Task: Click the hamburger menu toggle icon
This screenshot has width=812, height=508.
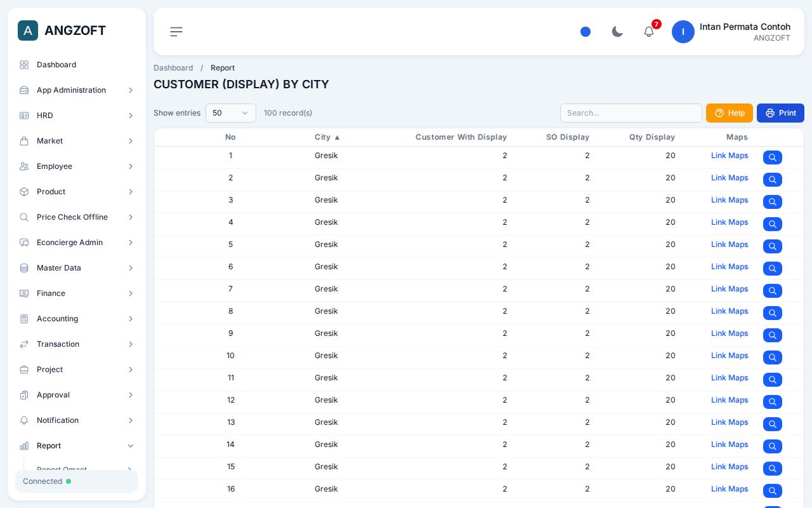Action: [176, 32]
